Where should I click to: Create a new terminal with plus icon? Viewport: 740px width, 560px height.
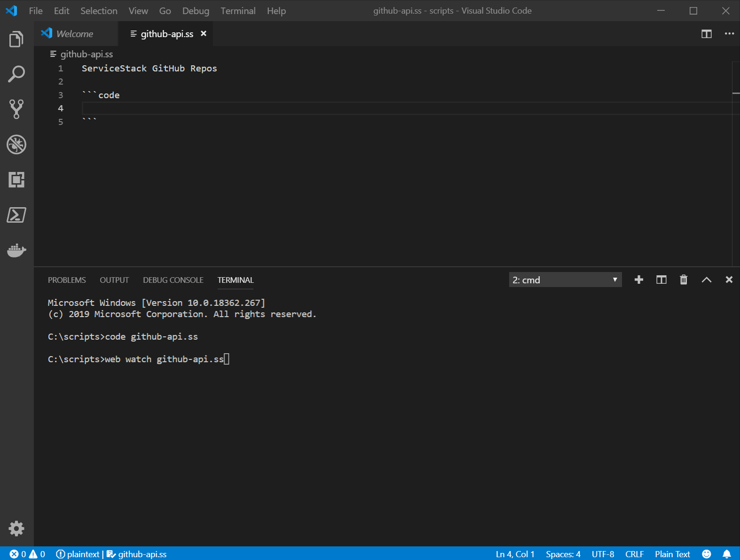point(639,280)
